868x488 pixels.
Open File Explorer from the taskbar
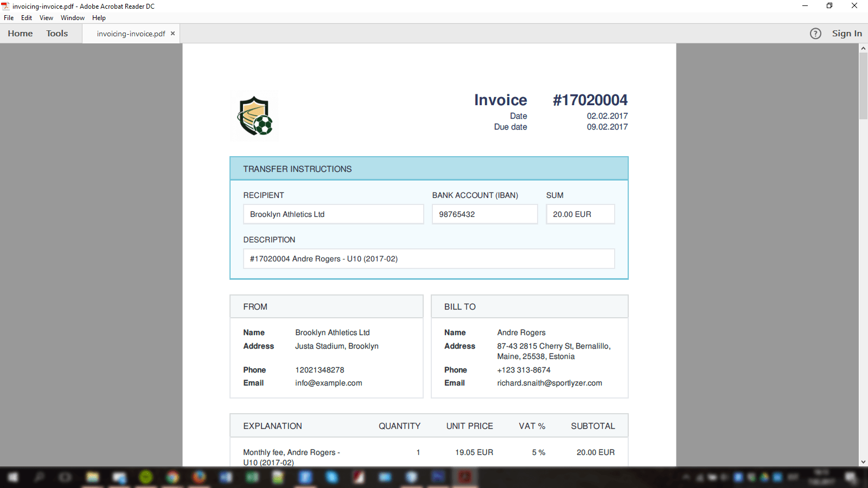coord(93,477)
